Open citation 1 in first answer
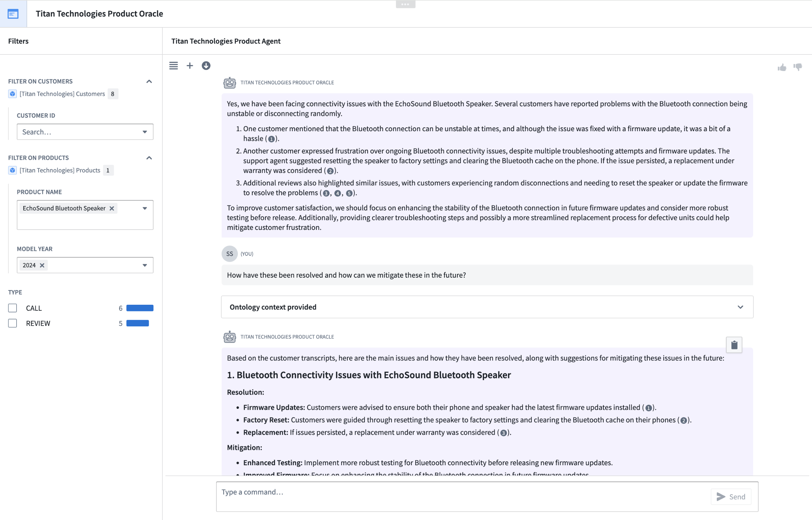 pos(271,139)
